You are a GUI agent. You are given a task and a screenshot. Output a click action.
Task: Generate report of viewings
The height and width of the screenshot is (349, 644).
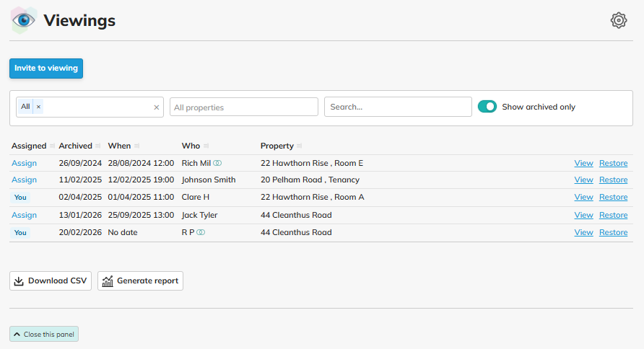(x=140, y=281)
